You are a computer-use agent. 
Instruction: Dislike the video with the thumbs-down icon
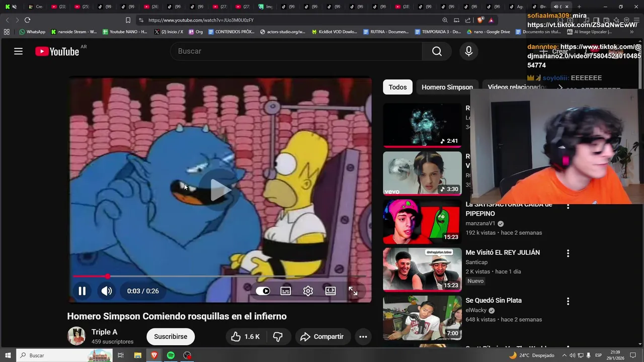(278, 337)
